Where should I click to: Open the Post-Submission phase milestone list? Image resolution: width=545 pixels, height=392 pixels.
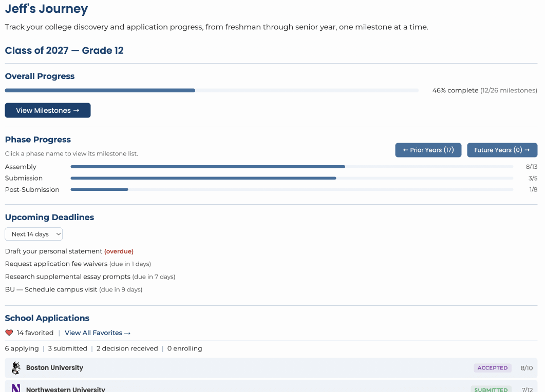click(32, 189)
